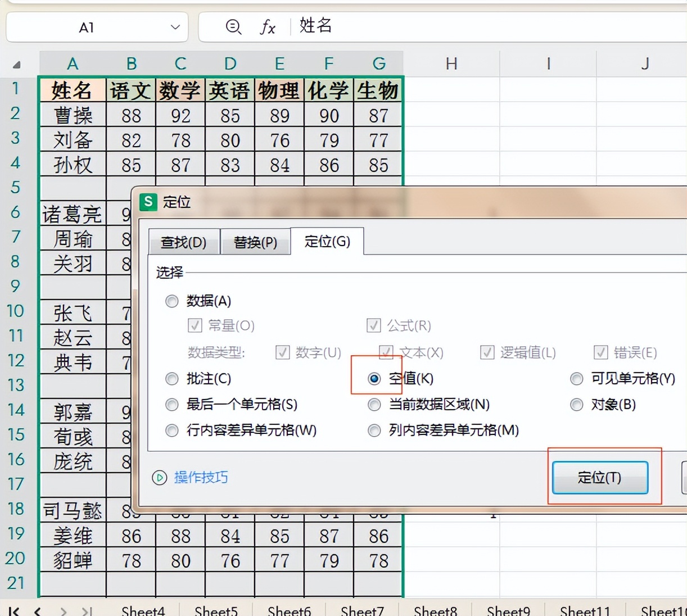Click the cell containing 庞统

coord(73,461)
